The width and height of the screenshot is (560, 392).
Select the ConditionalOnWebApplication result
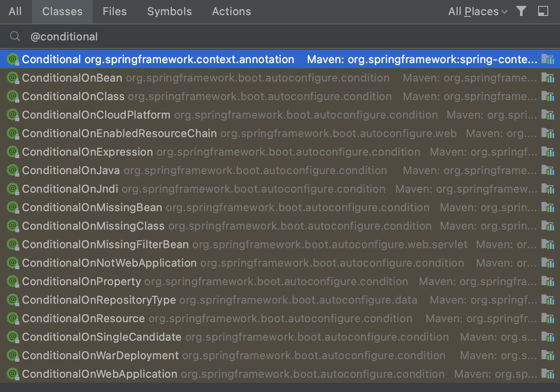click(280, 374)
